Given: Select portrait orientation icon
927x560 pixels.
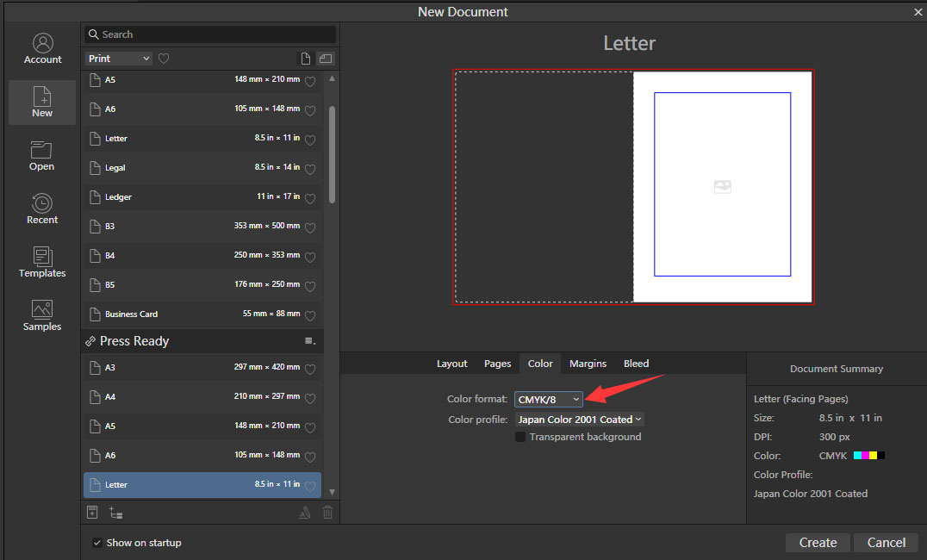Looking at the screenshot, I should 305,59.
